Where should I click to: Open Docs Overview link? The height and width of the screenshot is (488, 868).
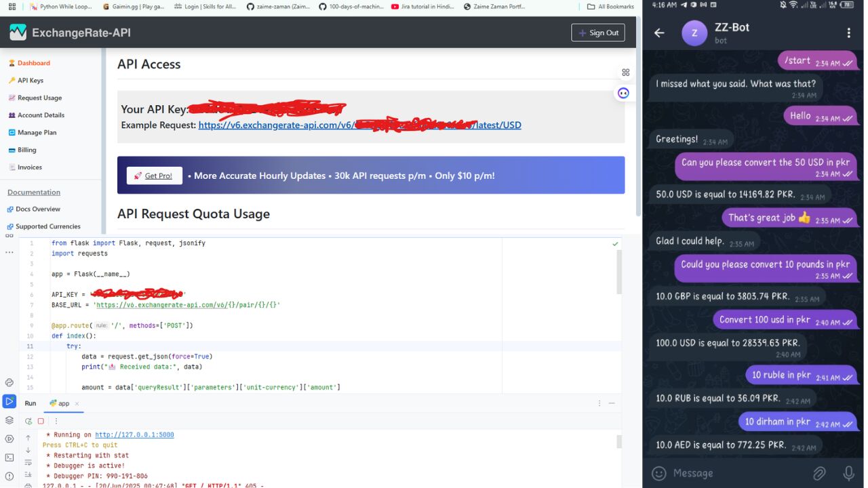coord(34,209)
